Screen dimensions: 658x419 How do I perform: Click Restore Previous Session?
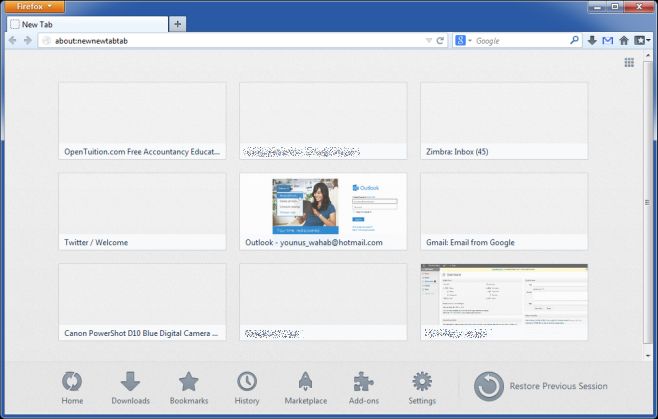click(541, 386)
